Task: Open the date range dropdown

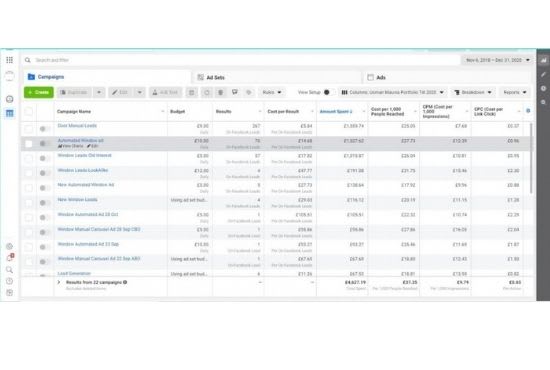Action: tap(497, 60)
